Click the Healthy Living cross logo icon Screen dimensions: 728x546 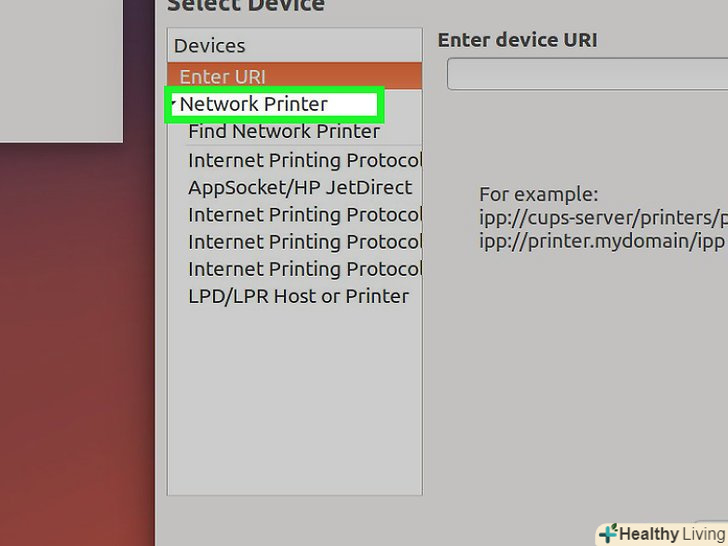tap(607, 533)
